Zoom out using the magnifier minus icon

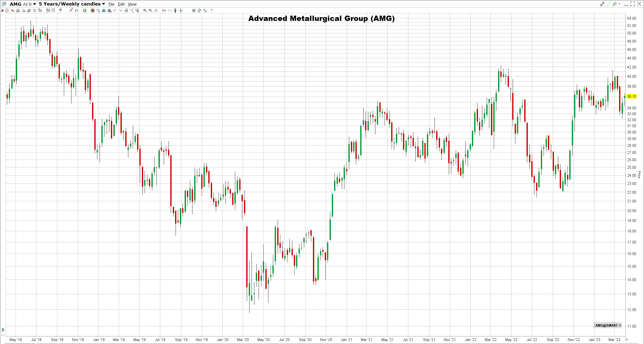pos(150,10)
